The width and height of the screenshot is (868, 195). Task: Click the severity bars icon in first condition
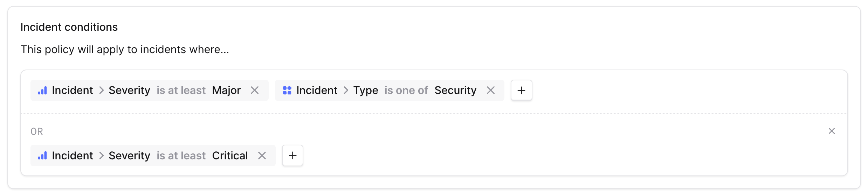[42, 91]
